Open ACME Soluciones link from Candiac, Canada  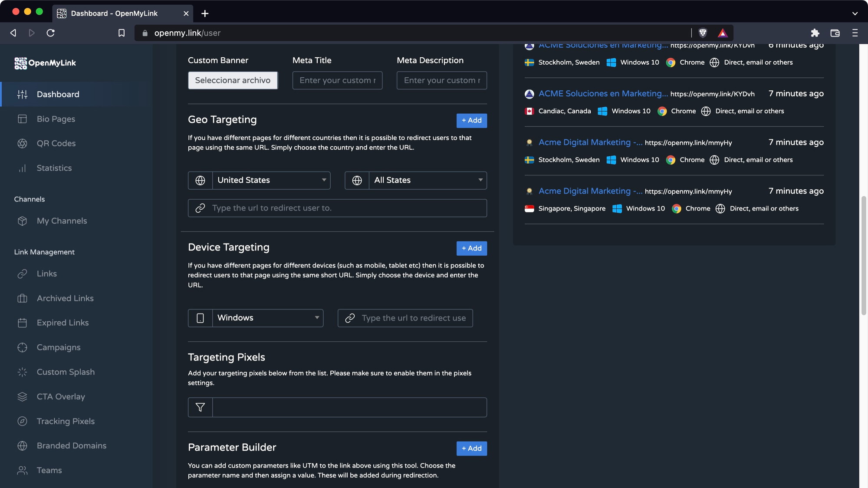pyautogui.click(x=603, y=93)
